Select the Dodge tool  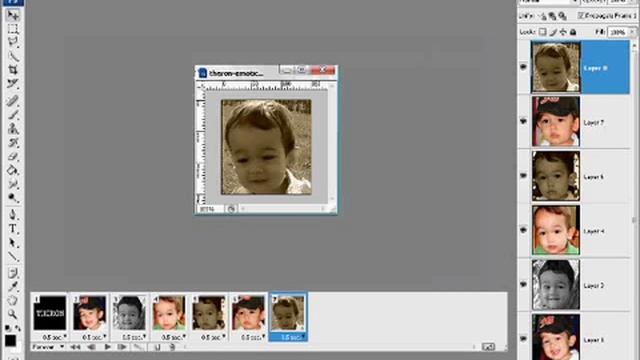(13, 198)
